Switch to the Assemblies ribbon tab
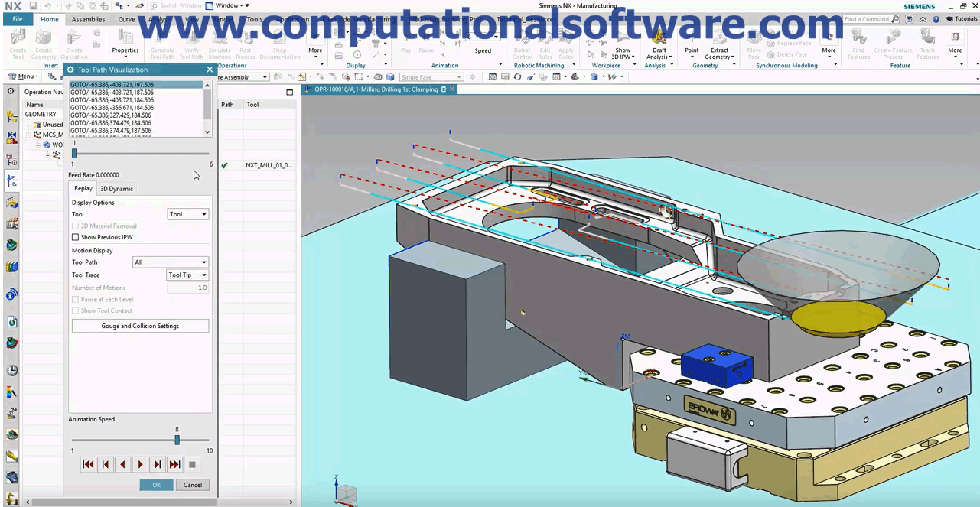Image resolution: width=980 pixels, height=507 pixels. tap(88, 19)
